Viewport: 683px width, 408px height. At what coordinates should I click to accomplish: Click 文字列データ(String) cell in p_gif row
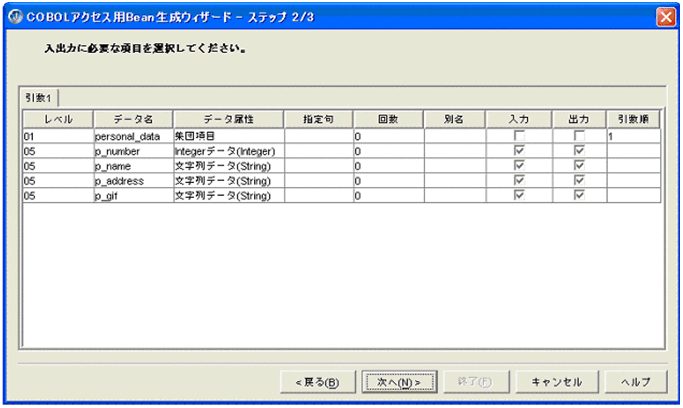[x=229, y=196]
